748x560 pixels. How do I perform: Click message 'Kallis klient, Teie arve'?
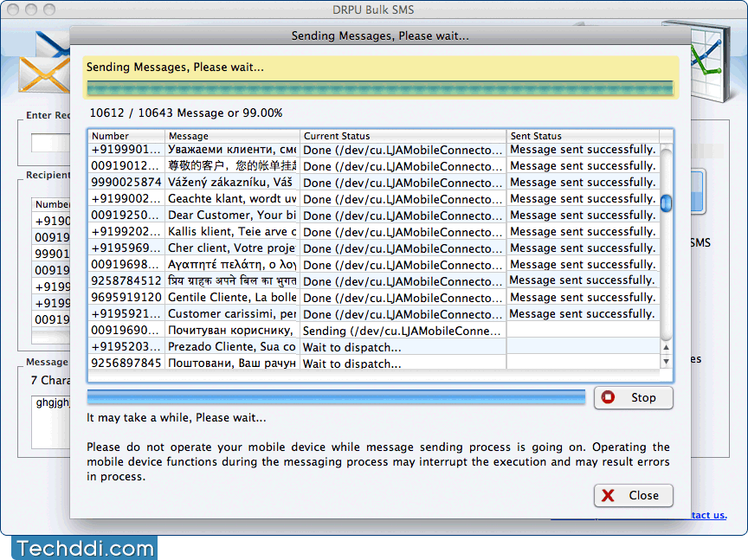(x=232, y=232)
